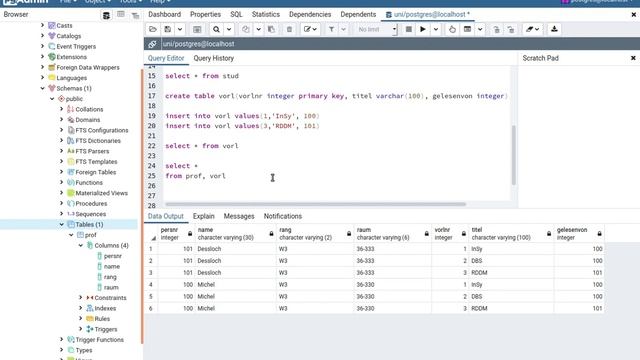
Task: Open execute options dropdown arrow
Action: tap(436, 29)
